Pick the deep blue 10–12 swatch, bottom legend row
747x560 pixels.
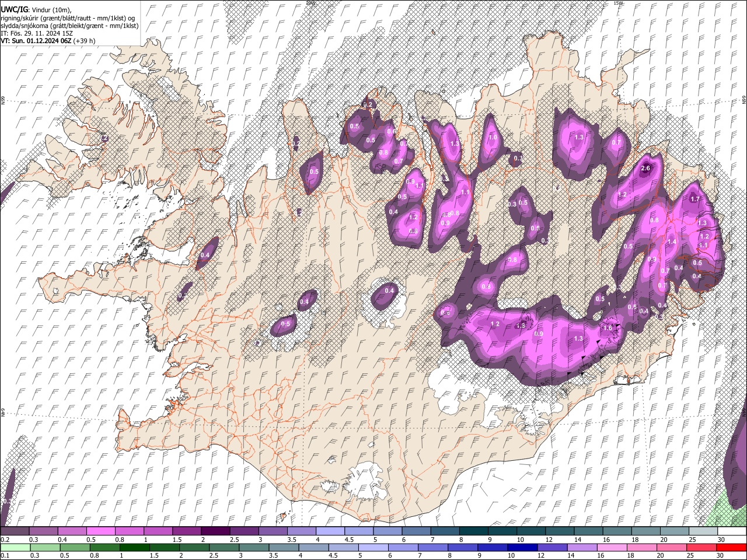point(522,547)
